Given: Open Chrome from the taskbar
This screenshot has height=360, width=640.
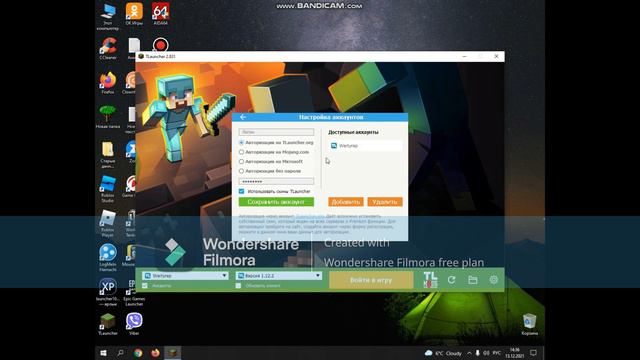Looking at the screenshot, I should [x=138, y=353].
